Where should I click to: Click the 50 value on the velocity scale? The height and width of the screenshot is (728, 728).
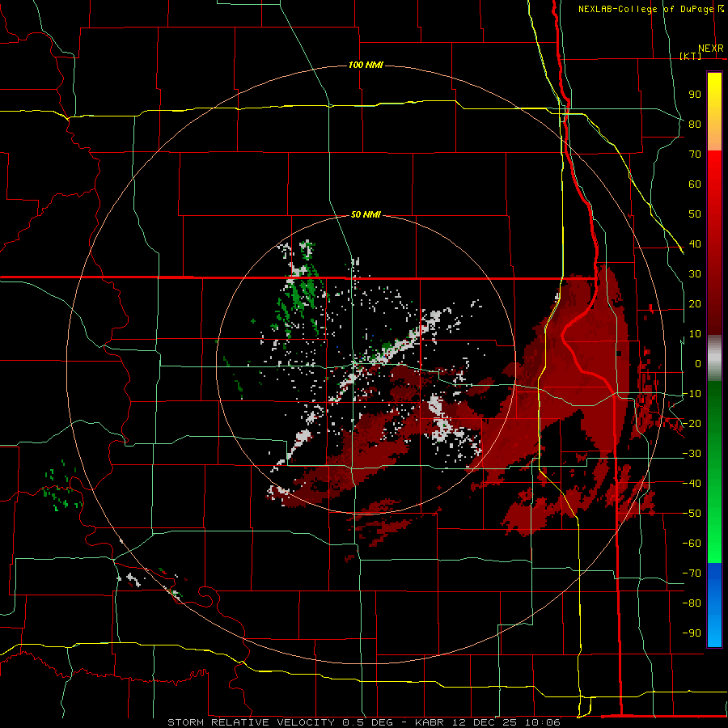pyautogui.click(x=695, y=214)
